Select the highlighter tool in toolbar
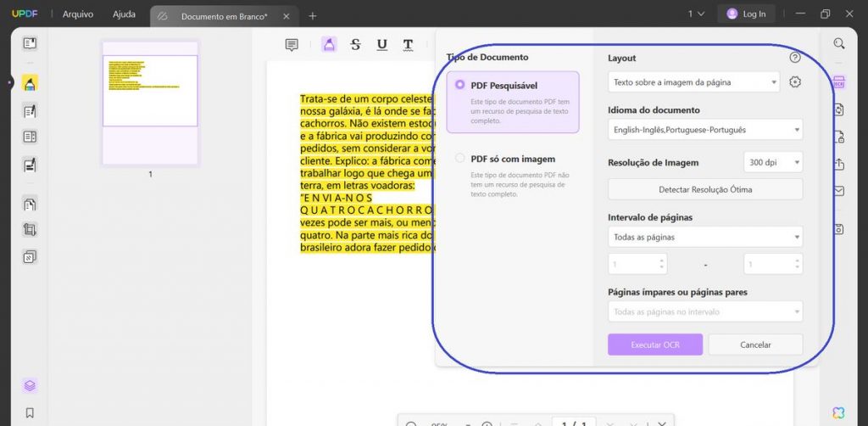This screenshot has height=426, width=868. (x=330, y=45)
